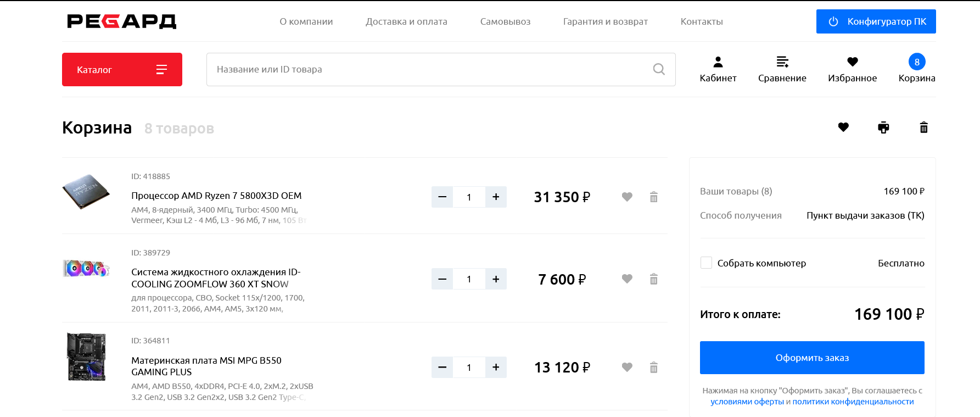980x417 pixels.
Task: Clear the whole cart with trash icon
Action: [924, 127]
